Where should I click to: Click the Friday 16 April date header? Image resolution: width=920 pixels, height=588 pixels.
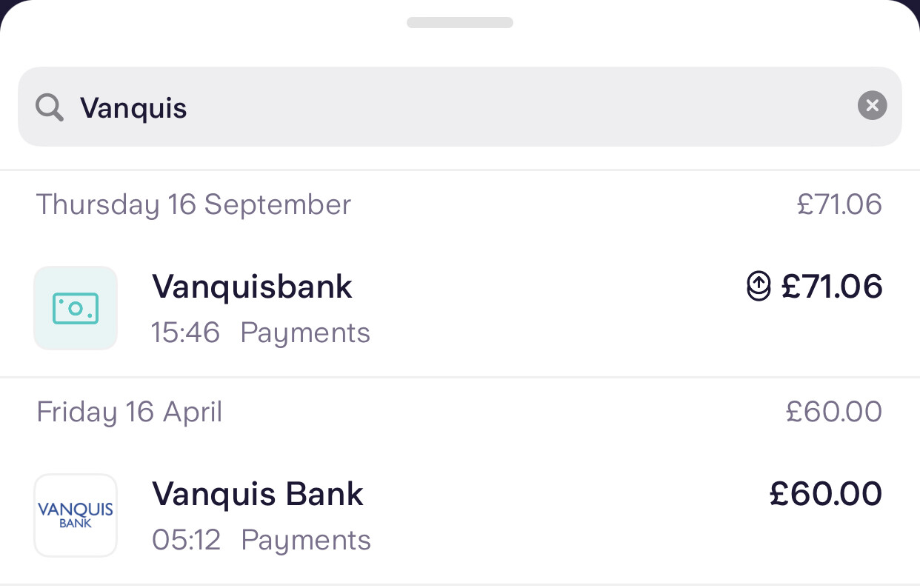(x=130, y=412)
